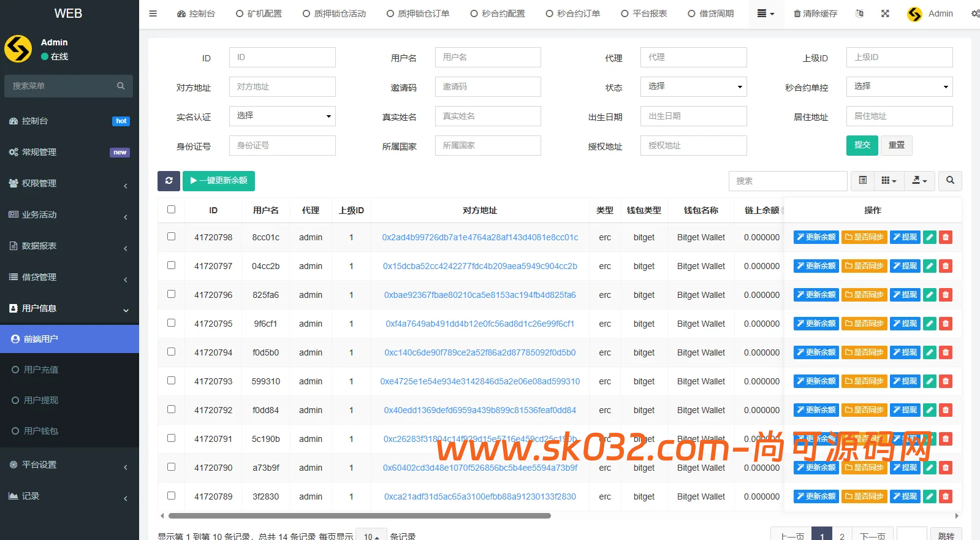This screenshot has height=540, width=980.
Task: Click the 重置 button
Action: 897,145
